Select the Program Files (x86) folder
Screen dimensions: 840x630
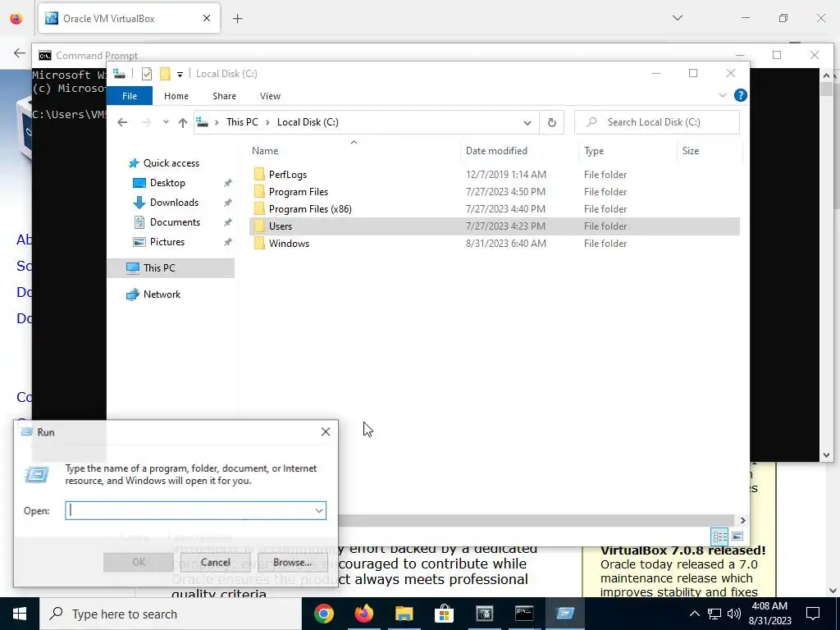[310, 209]
